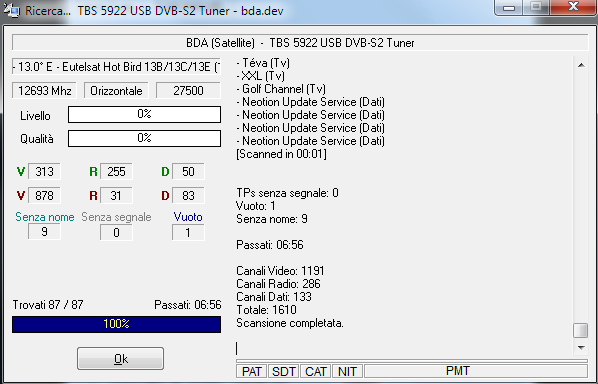598x384 pixels.
Task: Click the Golf Channel (Tv) entry
Action: click(281, 88)
